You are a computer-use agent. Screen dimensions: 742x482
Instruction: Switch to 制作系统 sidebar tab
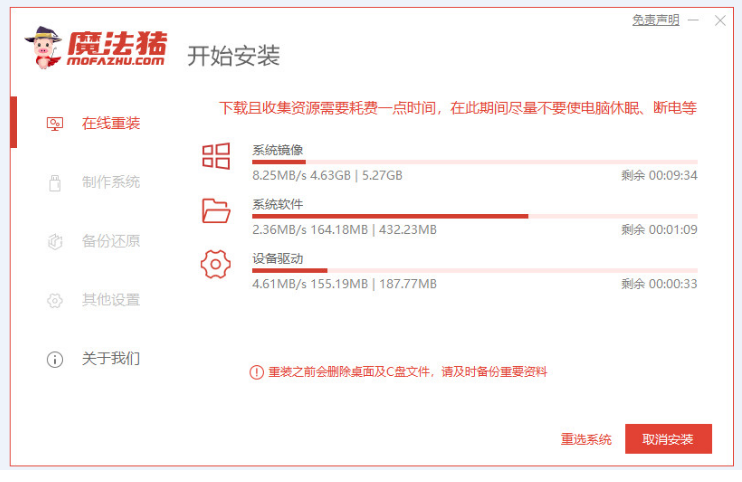pos(110,183)
